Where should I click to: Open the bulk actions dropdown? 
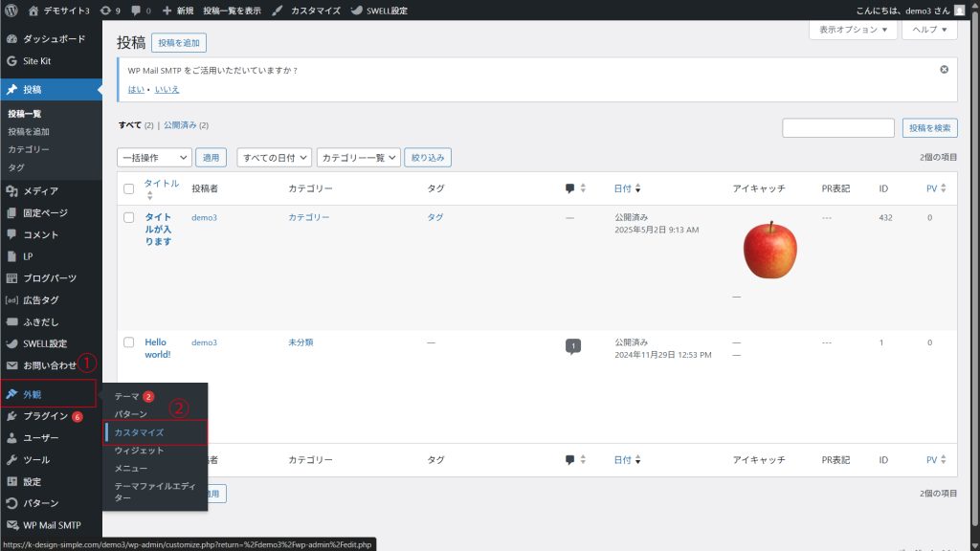154,157
